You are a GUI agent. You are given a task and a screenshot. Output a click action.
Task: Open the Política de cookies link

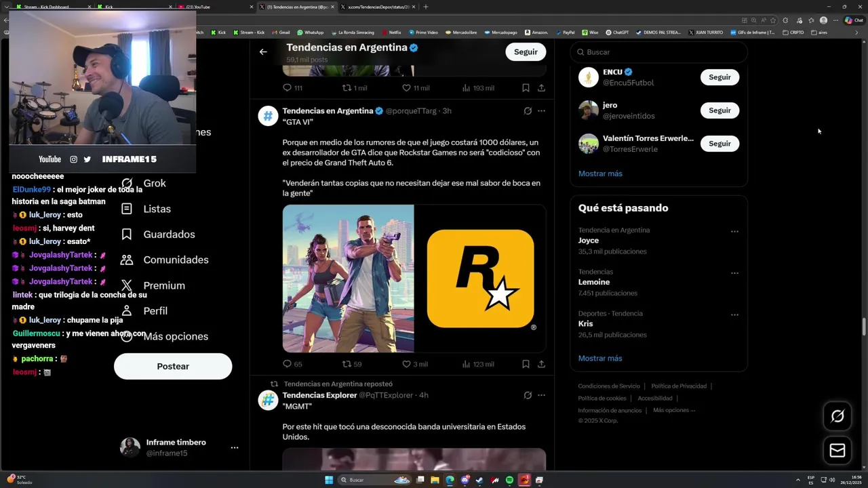point(602,399)
